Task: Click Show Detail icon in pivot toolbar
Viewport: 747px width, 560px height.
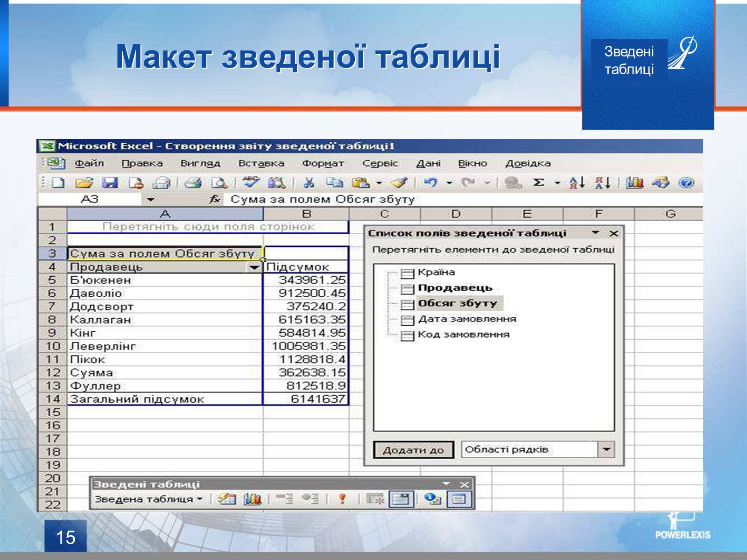Action: [x=310, y=499]
